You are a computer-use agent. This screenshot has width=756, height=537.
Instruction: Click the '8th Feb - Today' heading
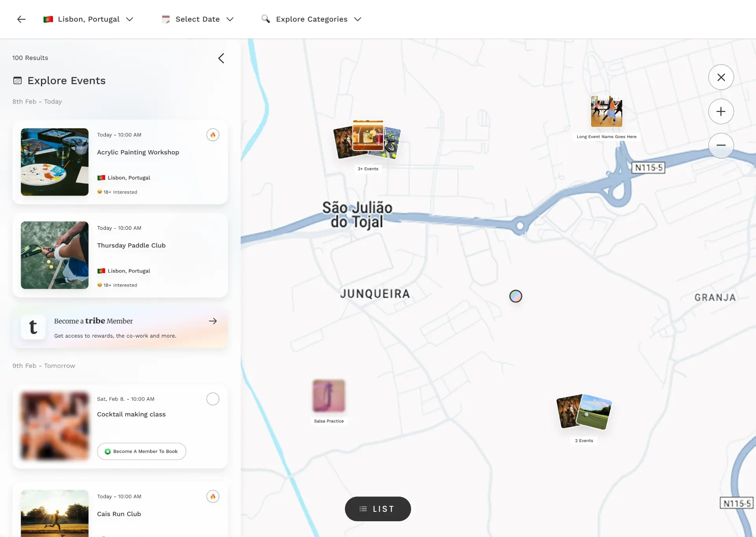click(37, 101)
